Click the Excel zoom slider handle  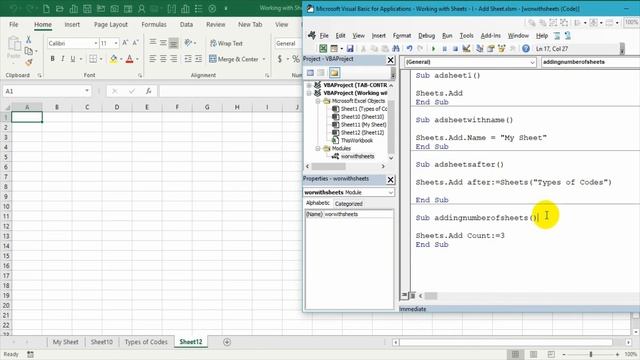pyautogui.click(x=590, y=354)
